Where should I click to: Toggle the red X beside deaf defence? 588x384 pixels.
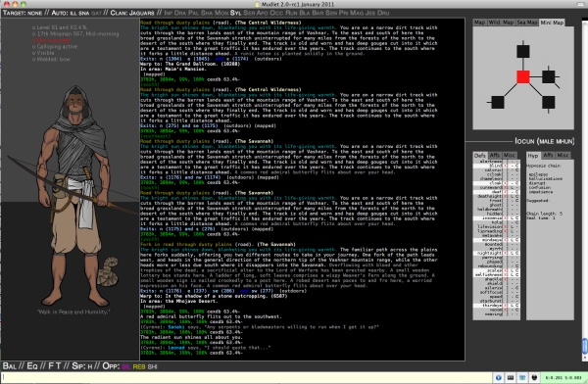point(505,192)
